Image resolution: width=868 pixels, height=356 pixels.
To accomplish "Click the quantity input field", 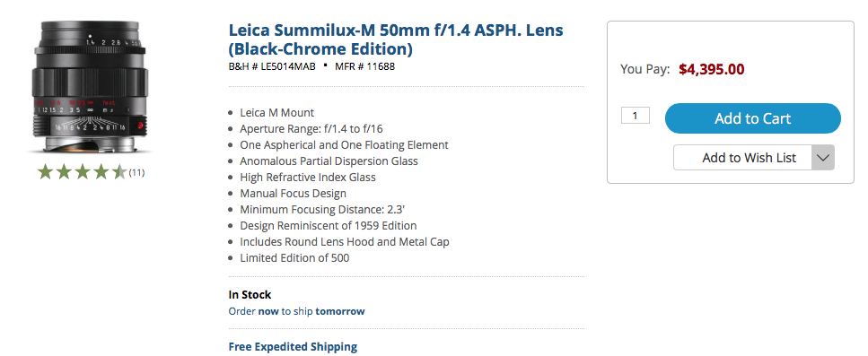I will [635, 116].
